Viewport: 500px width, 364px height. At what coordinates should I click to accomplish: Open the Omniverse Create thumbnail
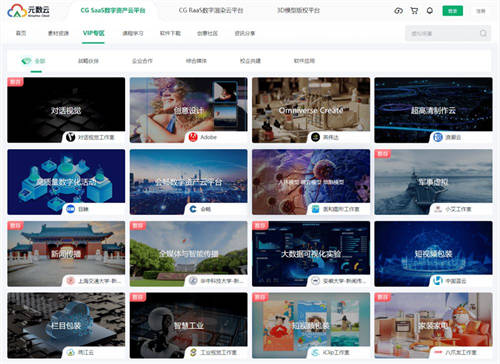coord(311,110)
